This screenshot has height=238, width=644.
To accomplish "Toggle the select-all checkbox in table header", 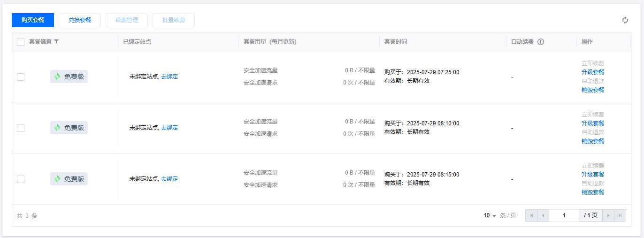I will click(21, 42).
